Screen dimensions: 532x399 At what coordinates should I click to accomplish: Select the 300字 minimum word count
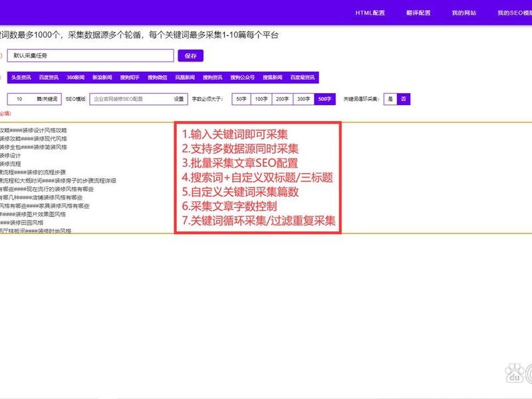point(304,99)
